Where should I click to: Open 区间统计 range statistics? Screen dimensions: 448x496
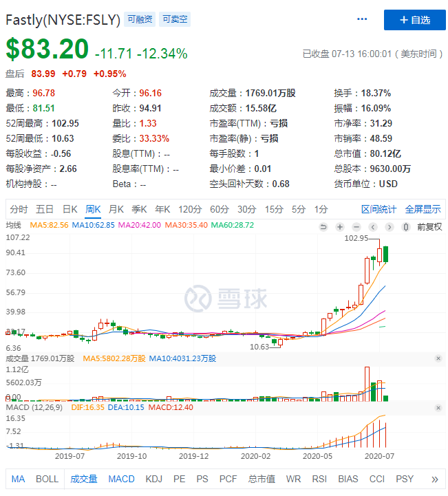(378, 209)
